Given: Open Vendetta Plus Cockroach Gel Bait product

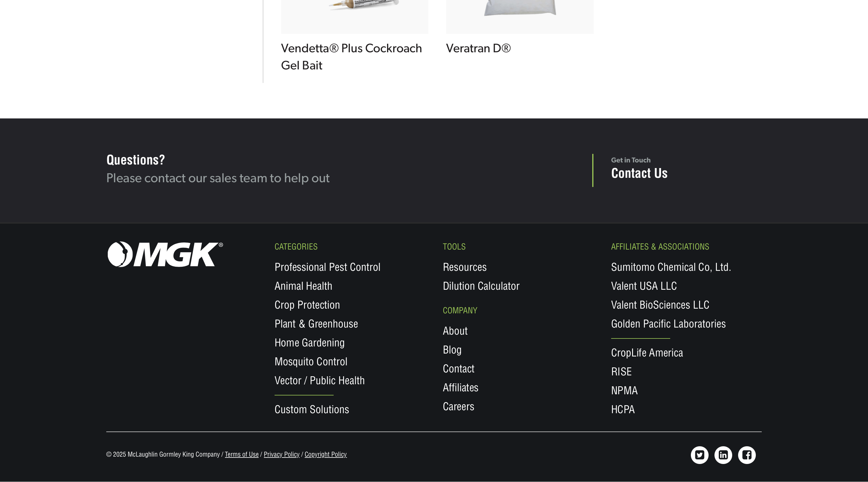Looking at the screenshot, I should pyautogui.click(x=351, y=57).
